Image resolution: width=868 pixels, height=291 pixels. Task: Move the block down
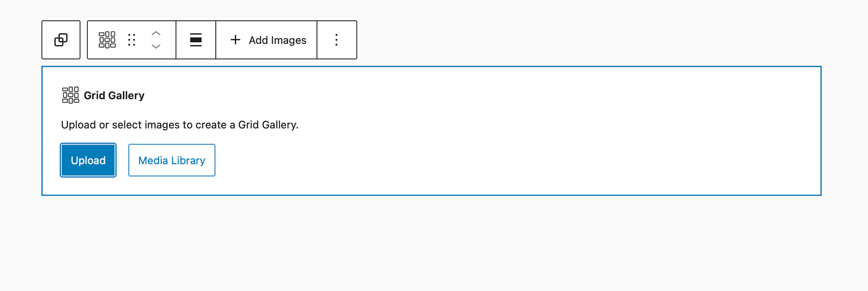coord(156,46)
